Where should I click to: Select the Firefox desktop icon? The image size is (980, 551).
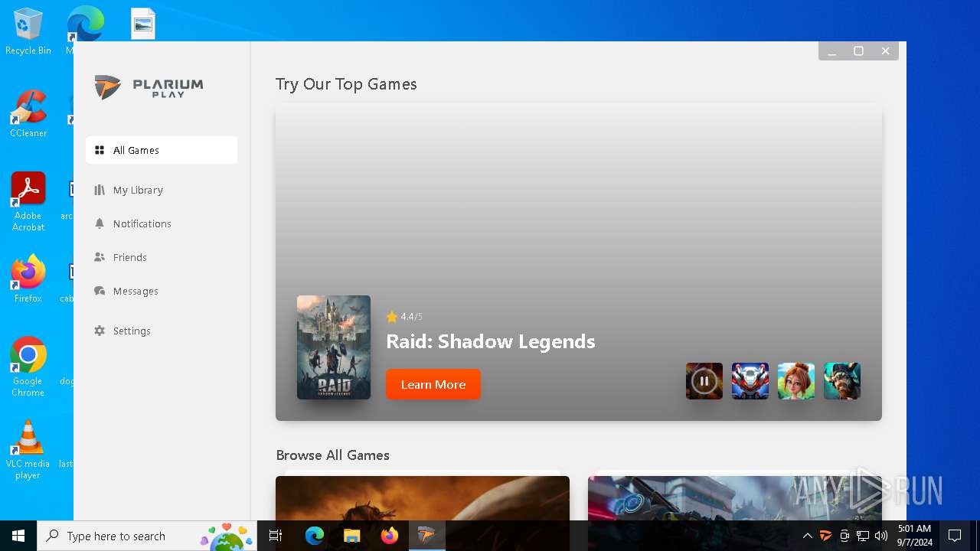coord(28,279)
